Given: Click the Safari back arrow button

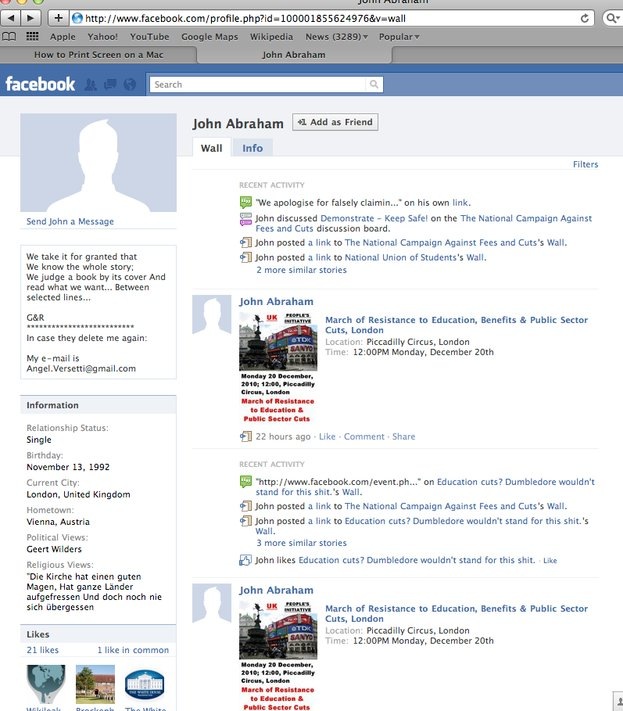Looking at the screenshot, I should 11,18.
